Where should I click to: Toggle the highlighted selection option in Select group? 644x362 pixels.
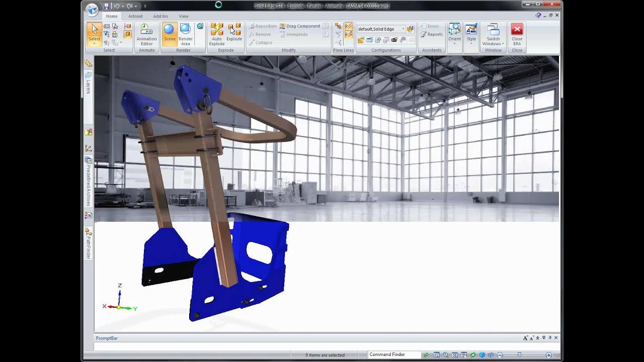(x=127, y=34)
